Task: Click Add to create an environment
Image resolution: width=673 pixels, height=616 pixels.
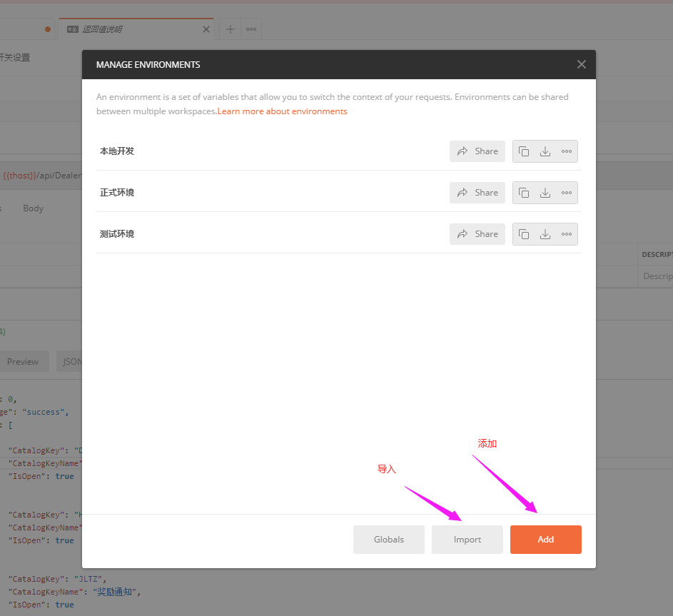Action: (x=546, y=540)
